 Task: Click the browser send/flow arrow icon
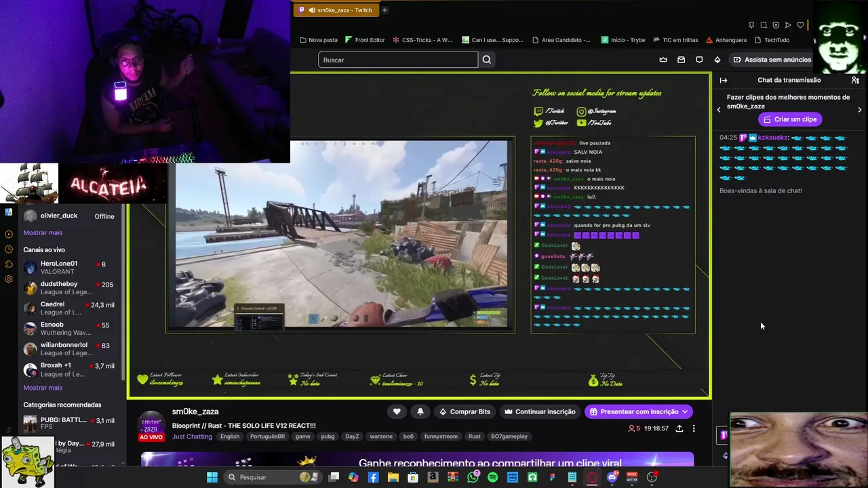pyautogui.click(x=788, y=25)
